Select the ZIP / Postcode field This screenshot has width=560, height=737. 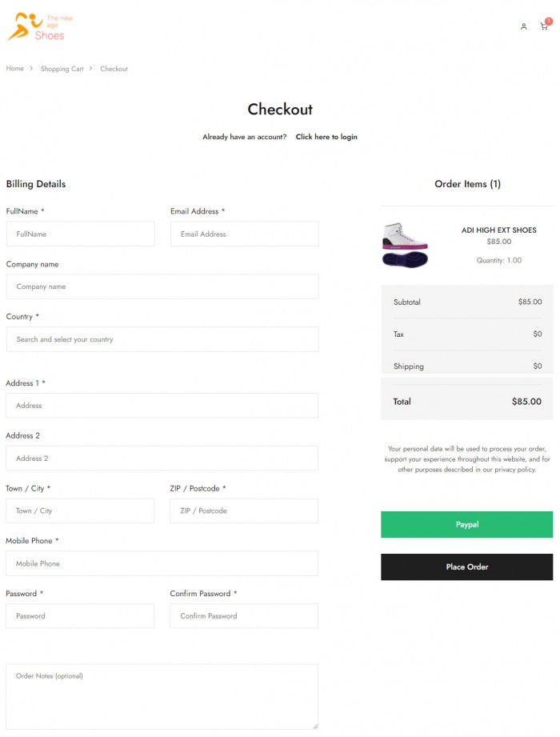(x=244, y=511)
